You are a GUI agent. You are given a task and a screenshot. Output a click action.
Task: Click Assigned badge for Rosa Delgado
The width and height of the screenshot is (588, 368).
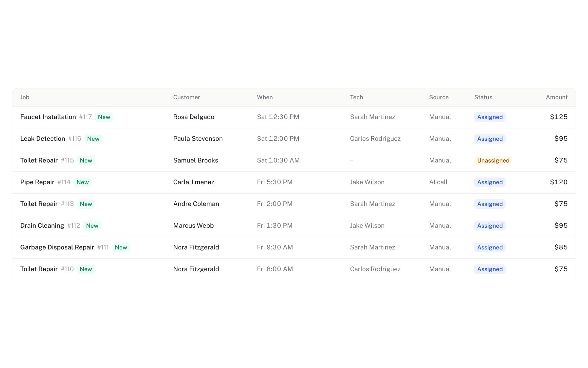[490, 117]
